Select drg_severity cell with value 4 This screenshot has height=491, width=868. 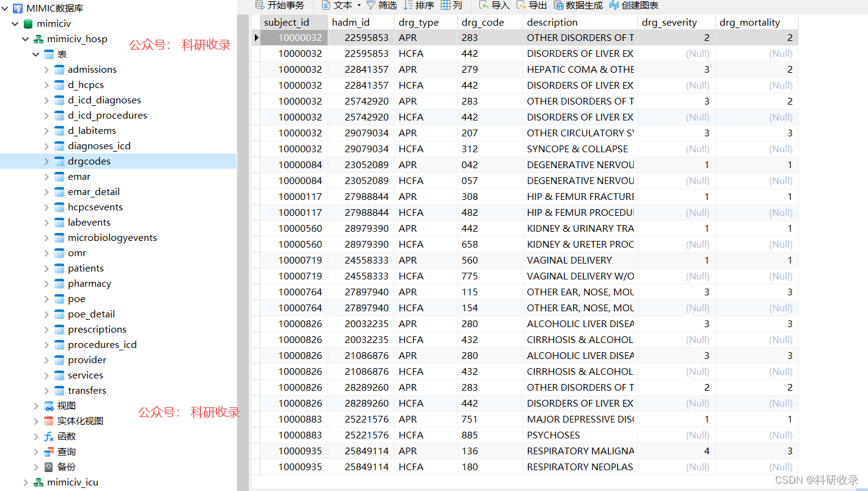677,451
